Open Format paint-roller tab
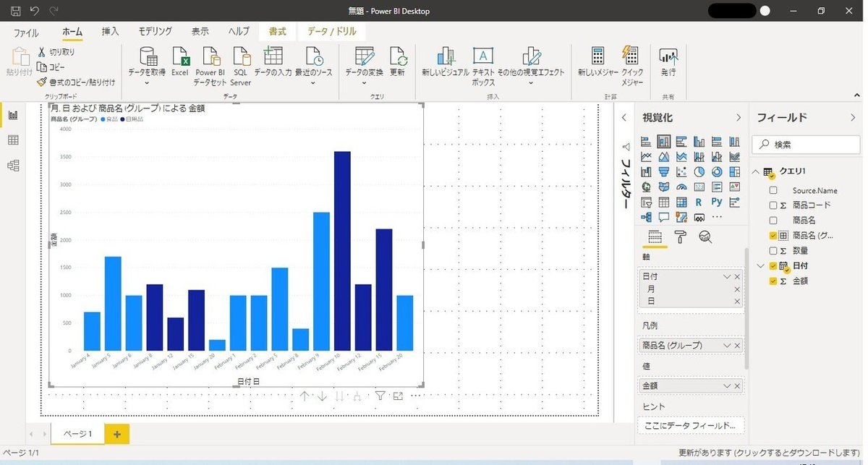 pyautogui.click(x=680, y=236)
